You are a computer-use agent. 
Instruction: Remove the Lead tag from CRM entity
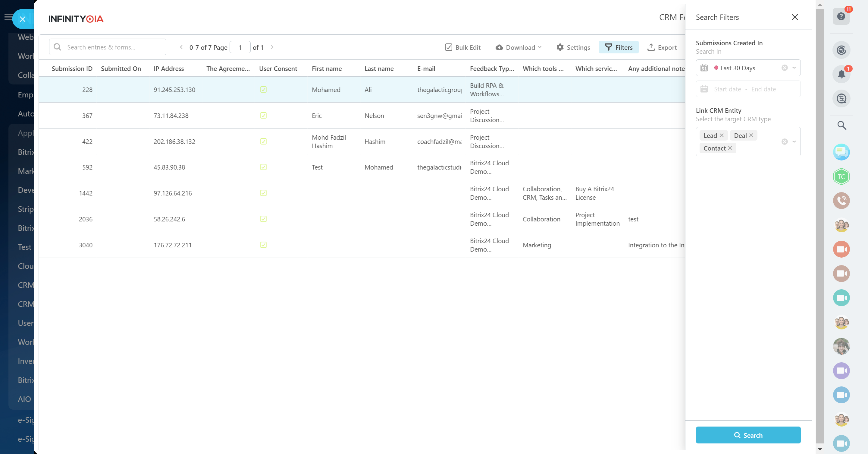coord(721,135)
